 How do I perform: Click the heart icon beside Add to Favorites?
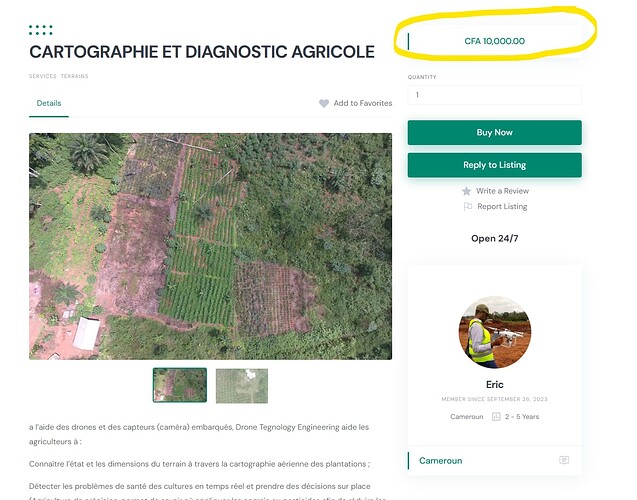pos(324,104)
